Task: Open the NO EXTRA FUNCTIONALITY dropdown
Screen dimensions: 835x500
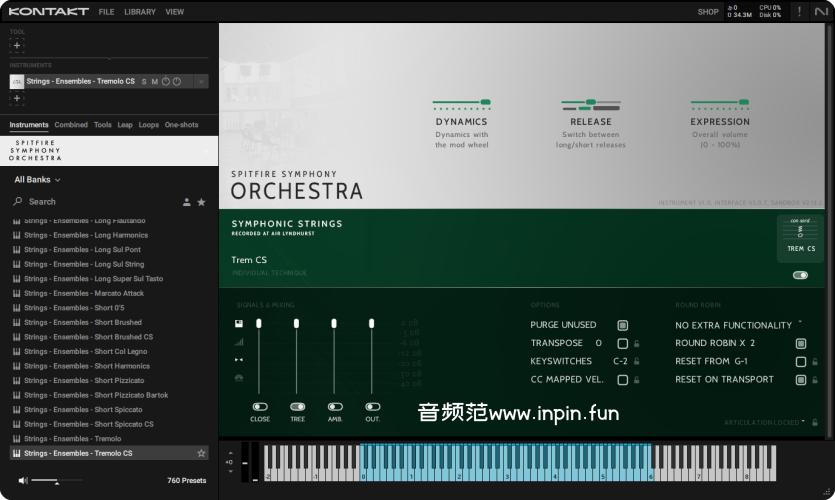Action: 739,325
